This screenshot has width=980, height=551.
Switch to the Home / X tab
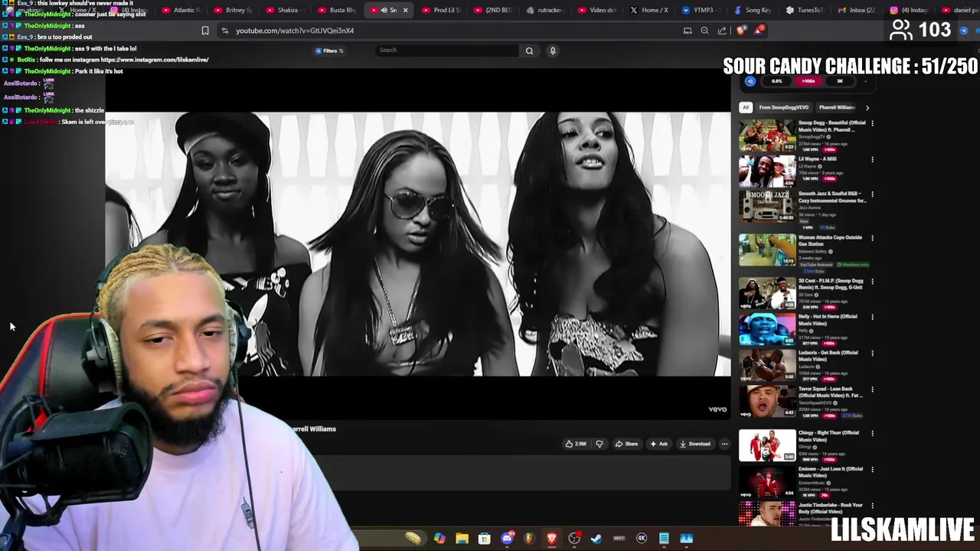pos(649,10)
